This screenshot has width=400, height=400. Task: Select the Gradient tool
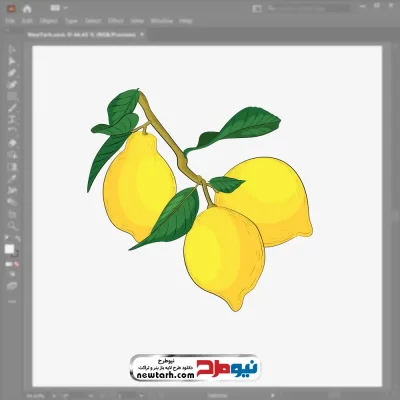pyautogui.click(x=12, y=167)
